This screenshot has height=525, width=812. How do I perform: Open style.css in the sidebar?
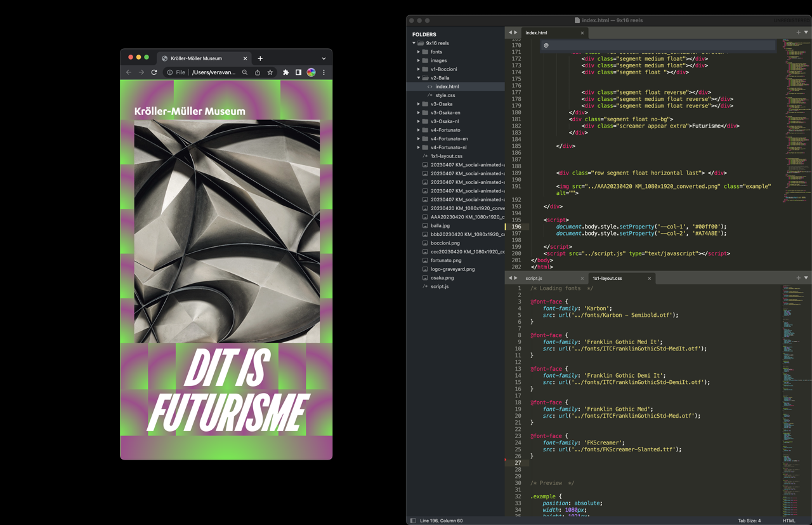coord(445,95)
